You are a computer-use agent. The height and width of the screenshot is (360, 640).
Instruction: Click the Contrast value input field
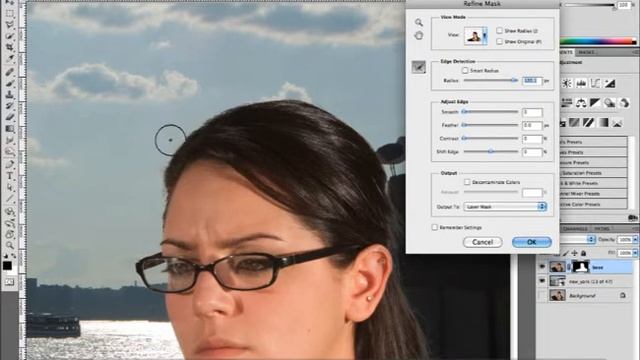[532, 139]
